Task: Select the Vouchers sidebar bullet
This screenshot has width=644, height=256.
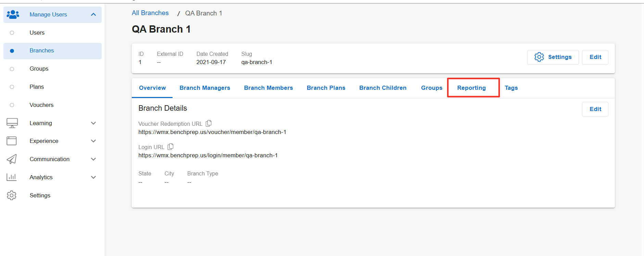Action: (x=12, y=105)
